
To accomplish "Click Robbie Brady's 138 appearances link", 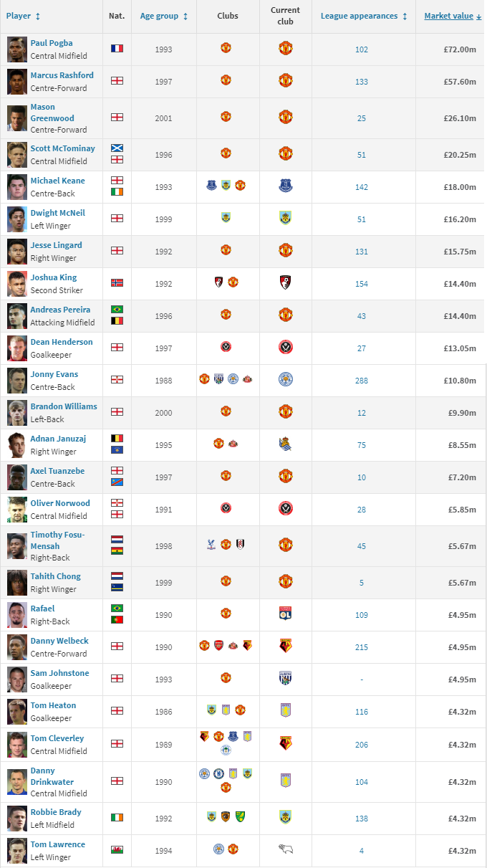I will coord(361,818).
